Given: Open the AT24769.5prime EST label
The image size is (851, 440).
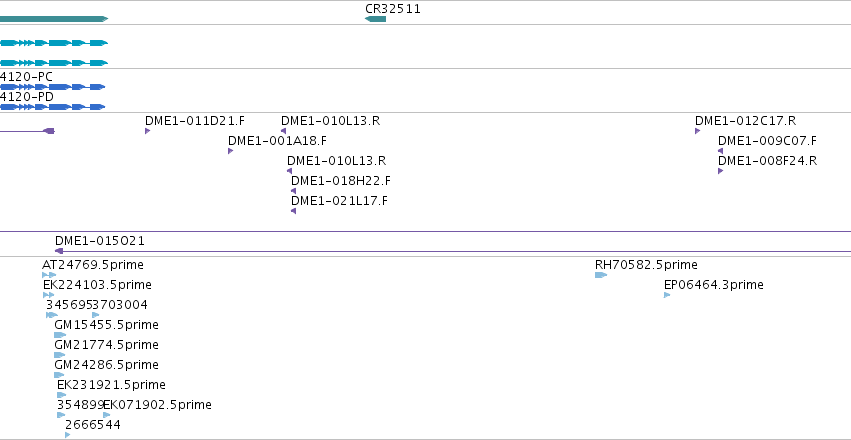Looking at the screenshot, I should point(93,265).
